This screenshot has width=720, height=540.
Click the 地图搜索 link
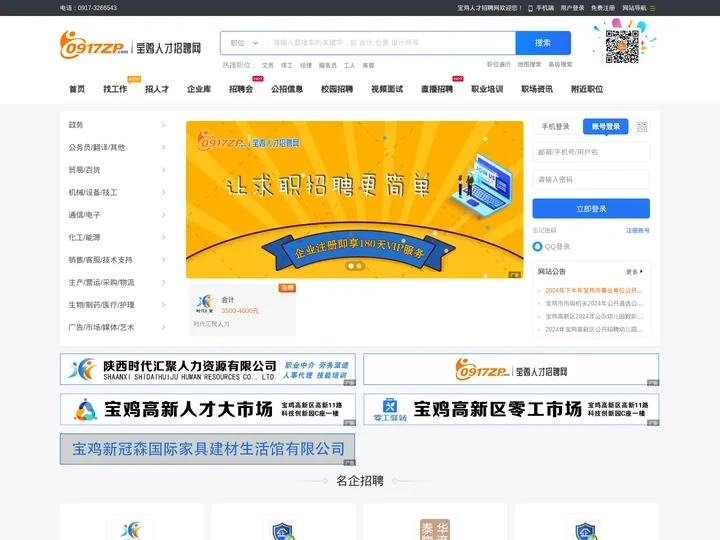click(x=529, y=65)
